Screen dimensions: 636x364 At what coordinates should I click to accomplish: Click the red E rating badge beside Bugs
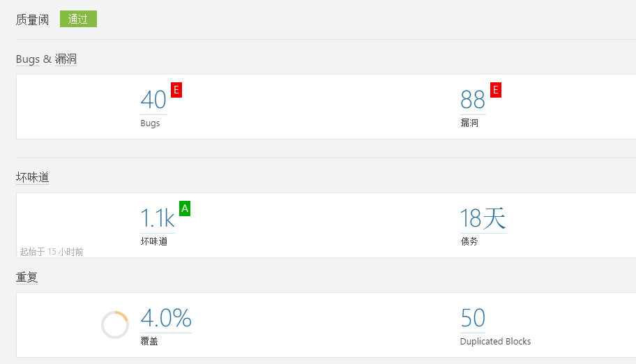pyautogui.click(x=176, y=90)
